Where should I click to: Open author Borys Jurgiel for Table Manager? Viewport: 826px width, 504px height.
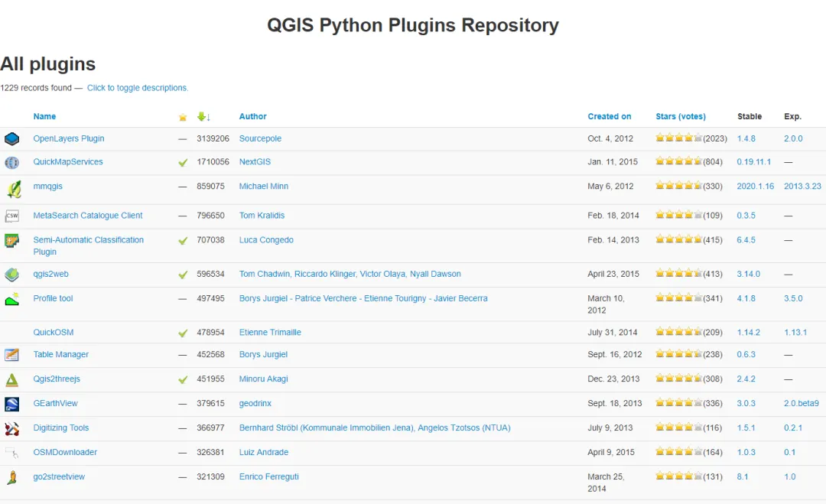[x=263, y=355]
